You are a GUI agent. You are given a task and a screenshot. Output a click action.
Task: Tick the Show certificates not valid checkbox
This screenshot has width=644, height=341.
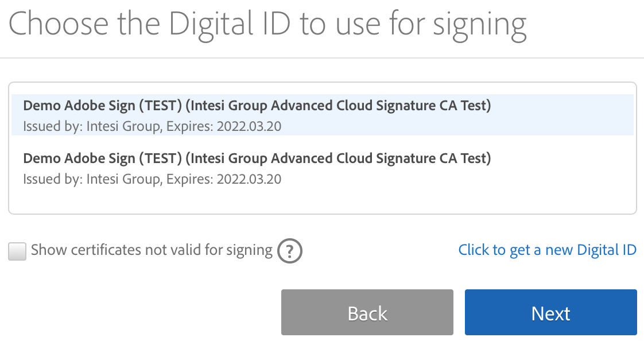[17, 251]
